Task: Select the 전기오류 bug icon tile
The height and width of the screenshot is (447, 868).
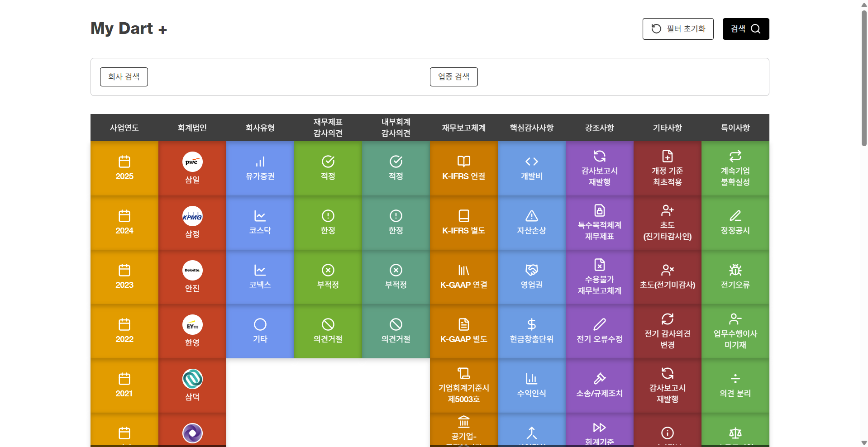Action: (x=735, y=277)
